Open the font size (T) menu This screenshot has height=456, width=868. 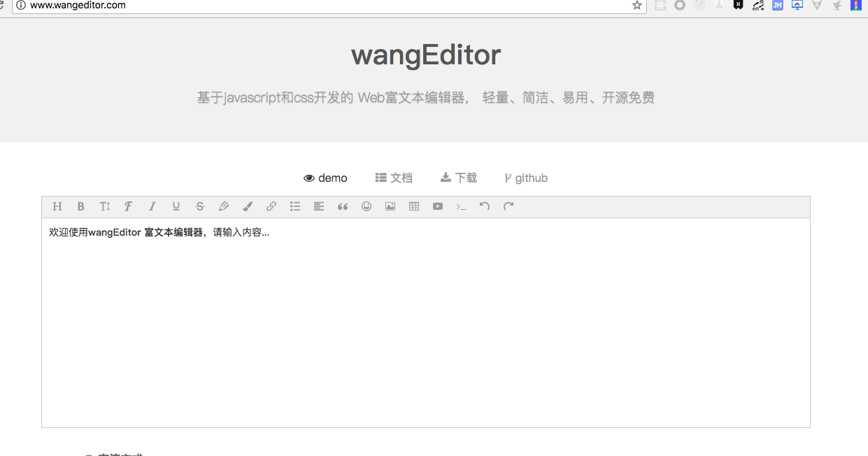pos(105,206)
